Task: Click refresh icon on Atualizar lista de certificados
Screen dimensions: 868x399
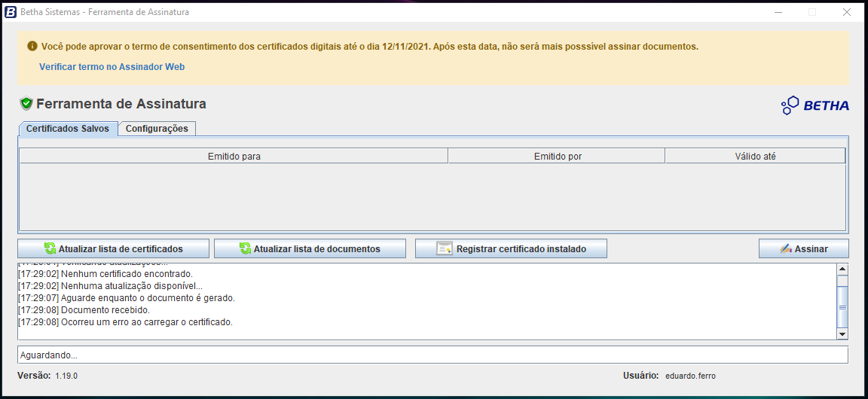Action: [50, 248]
